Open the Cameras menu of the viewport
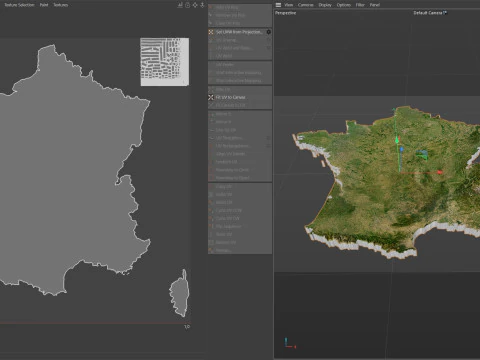480x360 pixels. pos(306,5)
